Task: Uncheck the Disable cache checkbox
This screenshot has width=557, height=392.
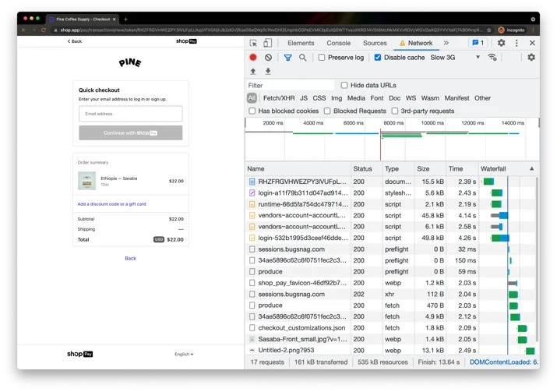Action: 378,57
